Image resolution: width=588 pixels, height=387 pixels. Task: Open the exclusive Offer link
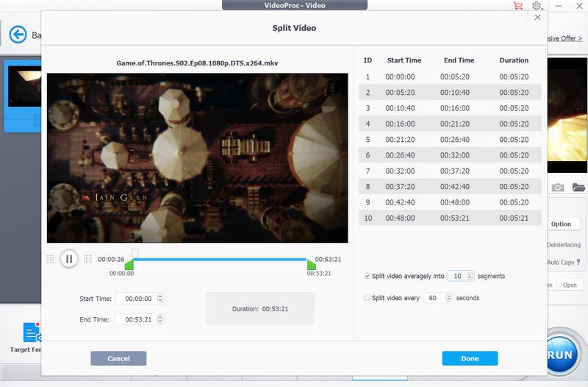(x=565, y=38)
